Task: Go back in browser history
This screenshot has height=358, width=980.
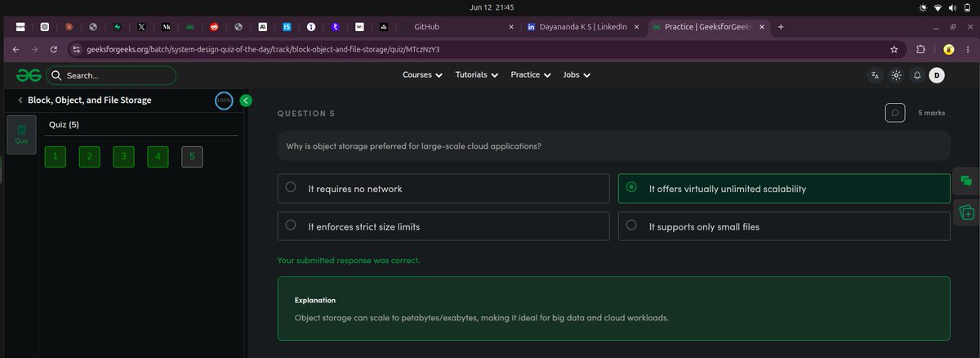Action: click(17, 49)
